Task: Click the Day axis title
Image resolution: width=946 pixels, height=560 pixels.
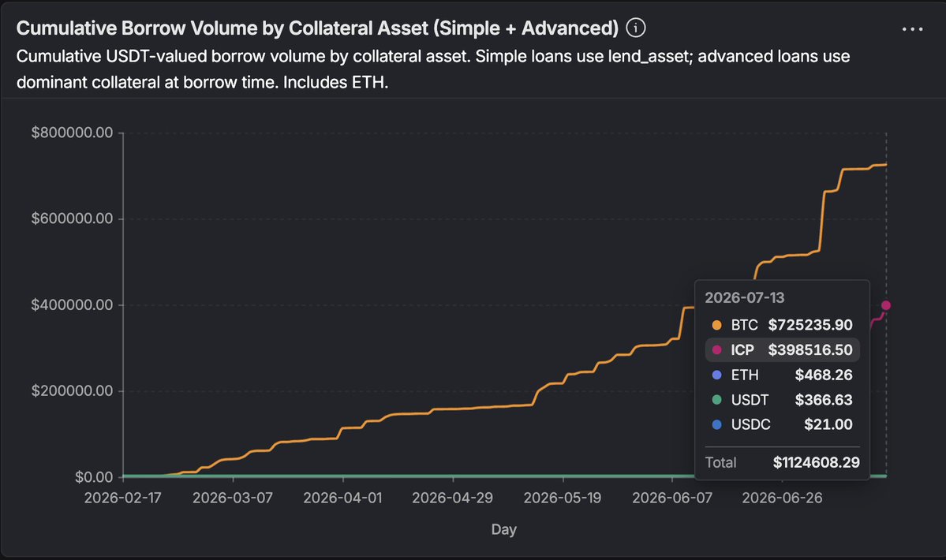Action: tap(503, 529)
